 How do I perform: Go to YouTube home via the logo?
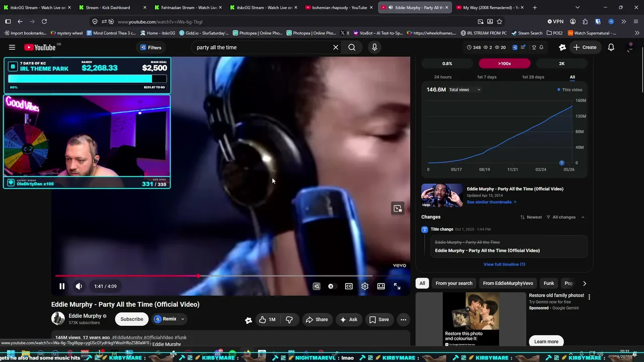(40, 47)
